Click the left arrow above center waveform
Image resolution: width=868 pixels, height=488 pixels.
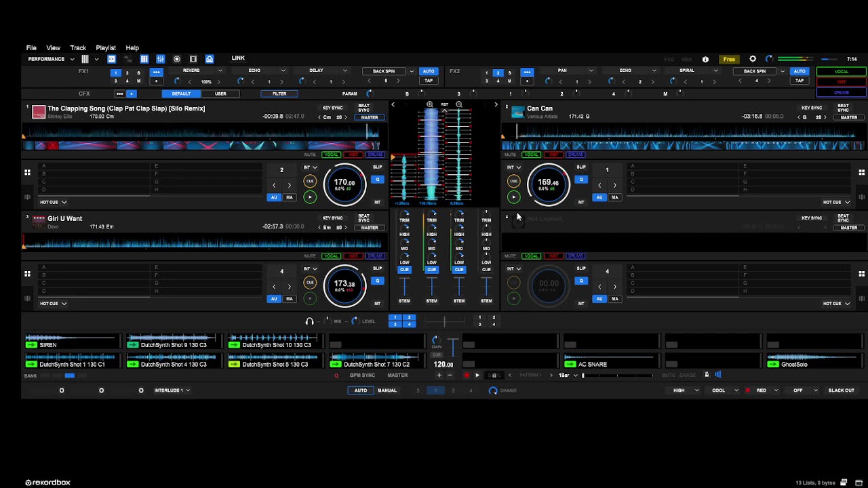coord(393,104)
